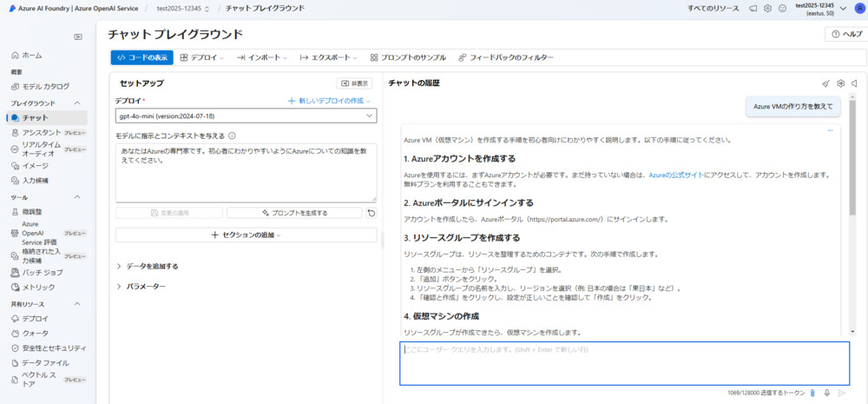
Task: Select モデル カタログ in the sidebar
Action: click(x=45, y=86)
